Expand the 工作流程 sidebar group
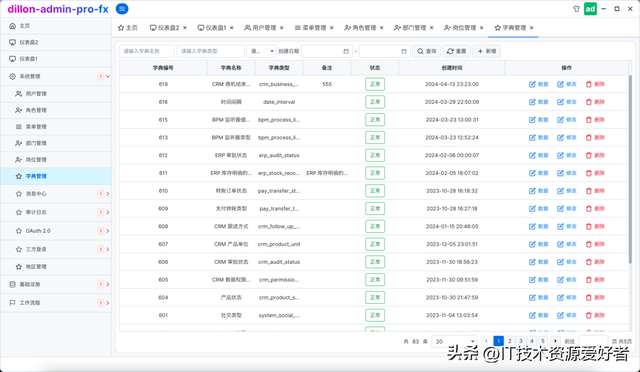Image resolution: width=640 pixels, height=372 pixels. click(x=56, y=303)
